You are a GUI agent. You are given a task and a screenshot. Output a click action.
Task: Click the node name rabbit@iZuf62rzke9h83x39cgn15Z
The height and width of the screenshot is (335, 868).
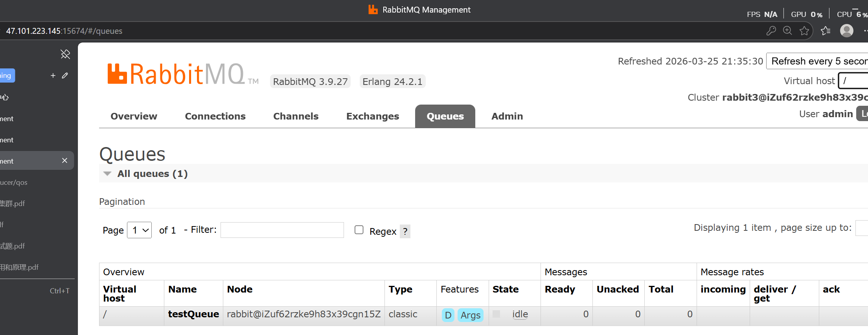[x=303, y=314]
